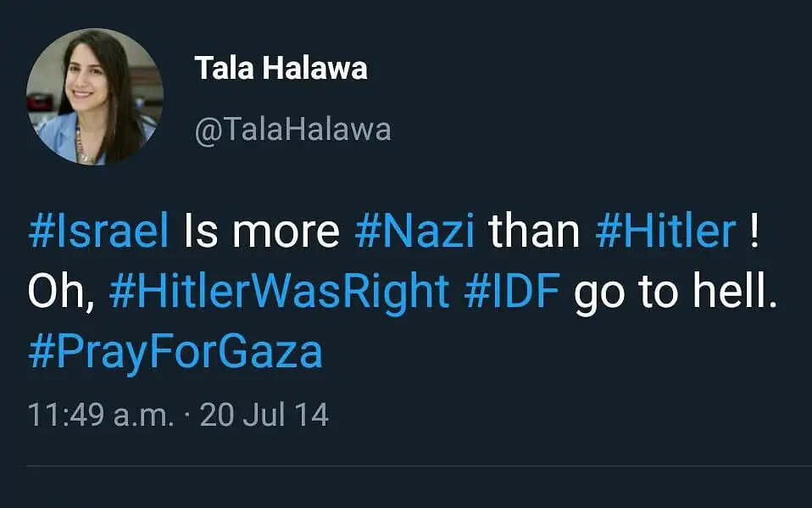Click the display name Tala Halawa

coord(281,68)
